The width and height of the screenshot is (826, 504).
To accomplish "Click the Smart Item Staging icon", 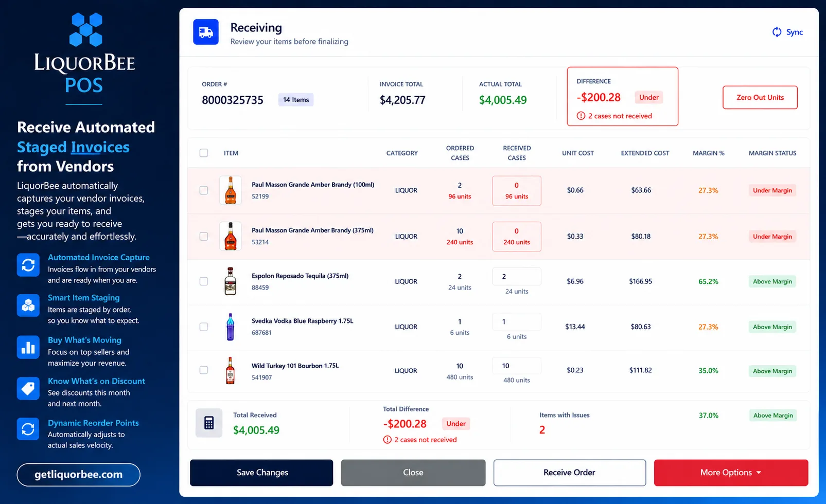I will pyautogui.click(x=28, y=305).
